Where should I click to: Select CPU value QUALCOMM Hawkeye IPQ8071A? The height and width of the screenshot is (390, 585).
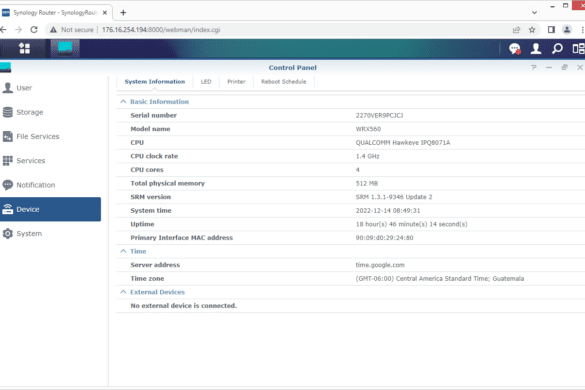pyautogui.click(x=403, y=143)
